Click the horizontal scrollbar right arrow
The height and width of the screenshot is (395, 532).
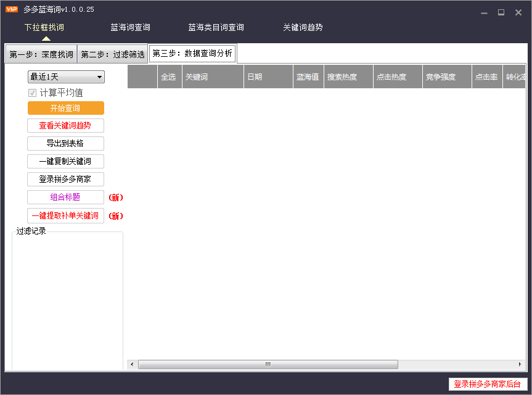[x=520, y=364]
